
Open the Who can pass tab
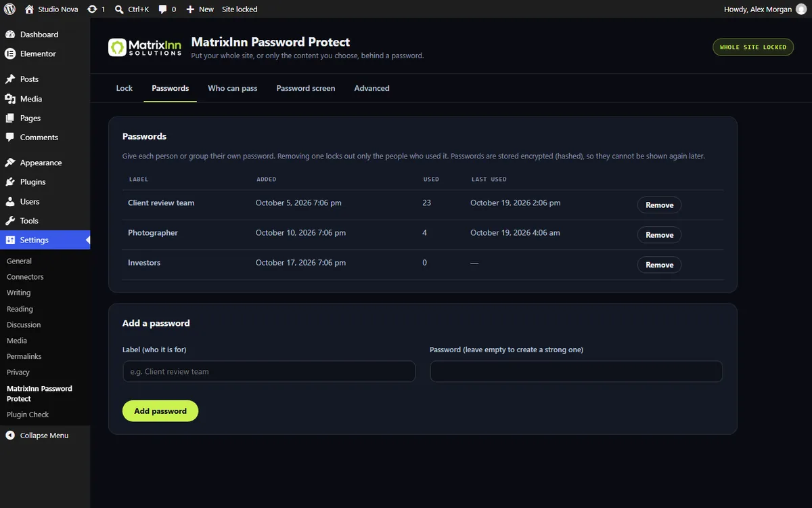[233, 88]
